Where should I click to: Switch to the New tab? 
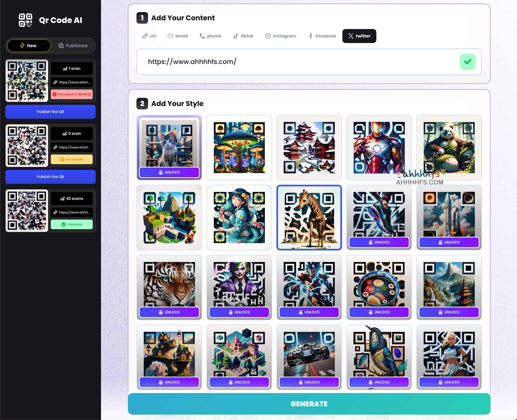pos(29,45)
